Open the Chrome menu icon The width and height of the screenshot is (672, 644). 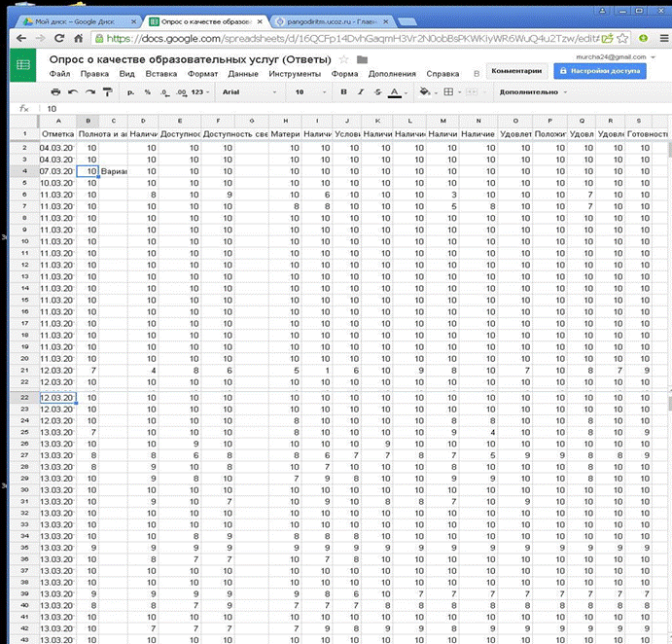663,38
